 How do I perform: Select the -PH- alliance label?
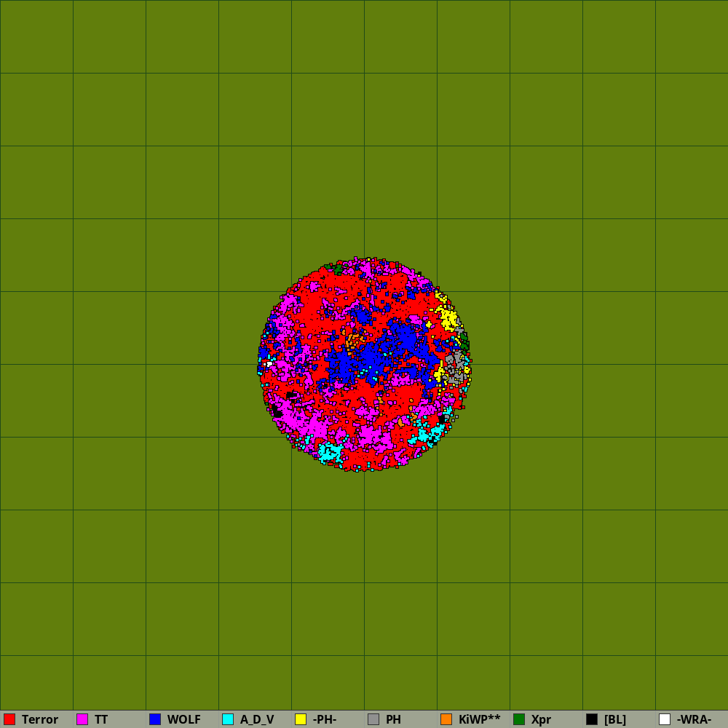(325, 720)
